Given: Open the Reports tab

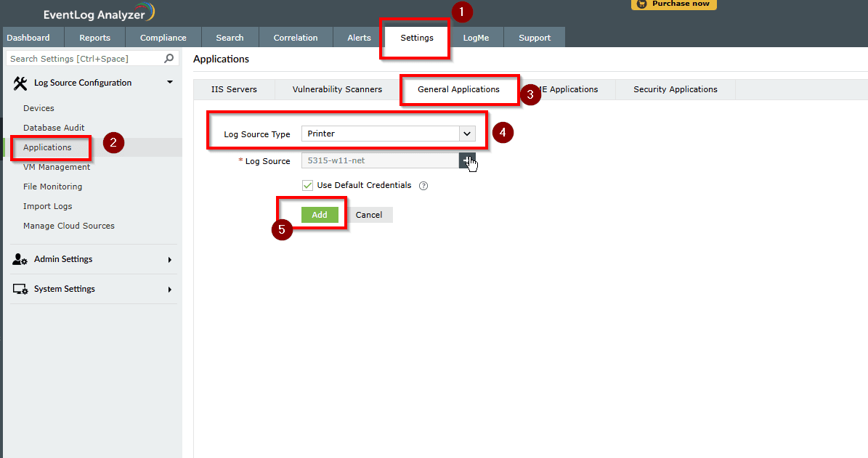Looking at the screenshot, I should [94, 38].
